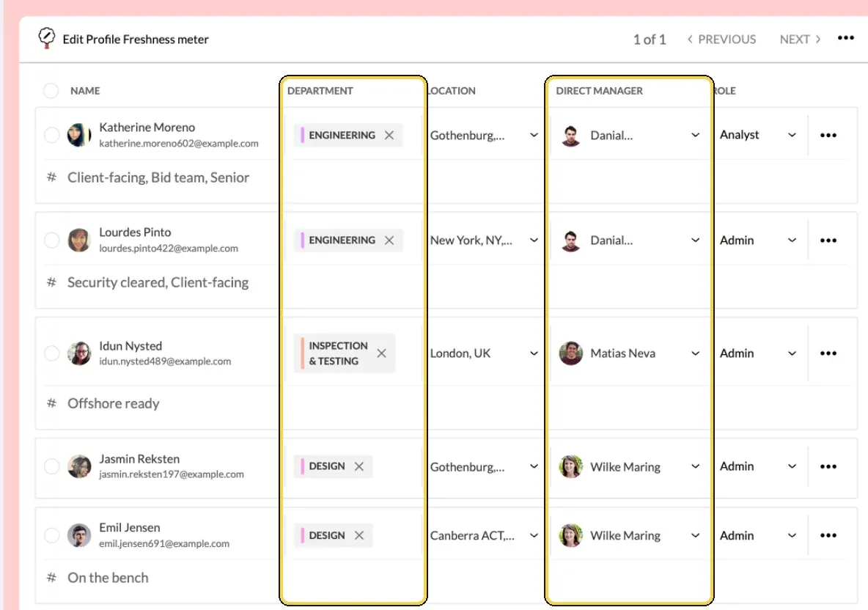Remove Inspection & Testing tag from Idun Nysted
Image resolution: width=868 pixels, height=610 pixels.
coord(381,353)
